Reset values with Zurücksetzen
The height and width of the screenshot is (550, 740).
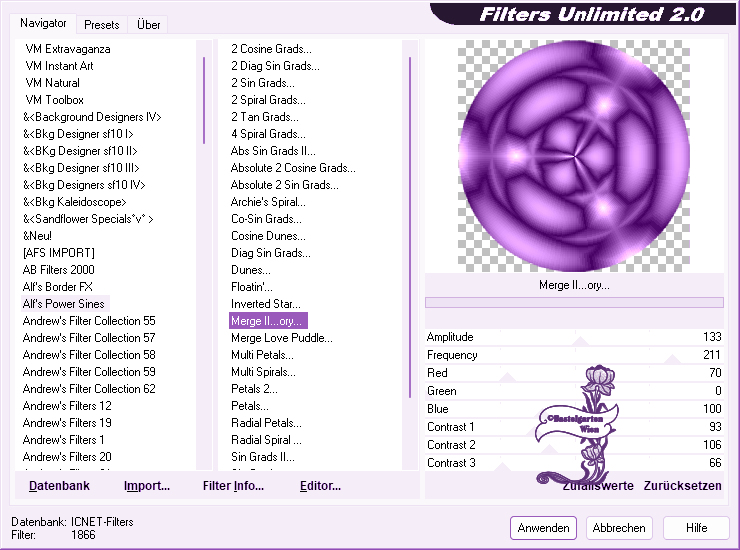pos(682,486)
